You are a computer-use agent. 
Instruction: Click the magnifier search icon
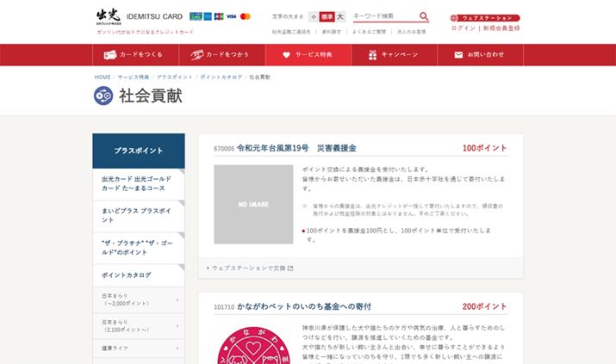point(424,16)
